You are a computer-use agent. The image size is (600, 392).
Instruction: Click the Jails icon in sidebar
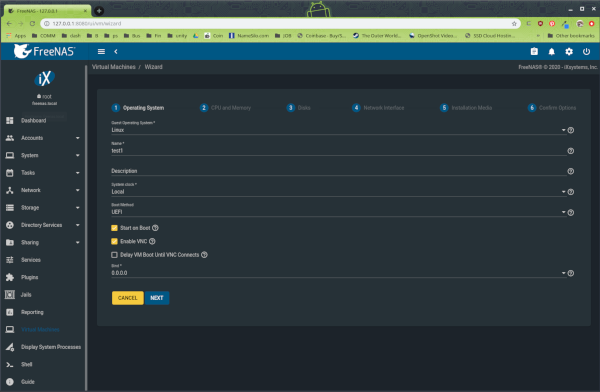click(x=10, y=295)
